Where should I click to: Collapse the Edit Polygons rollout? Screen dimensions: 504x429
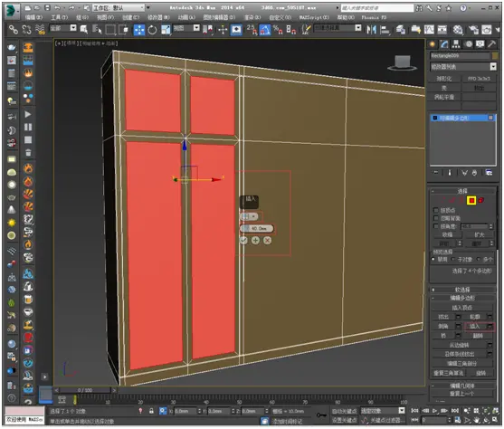tap(463, 298)
